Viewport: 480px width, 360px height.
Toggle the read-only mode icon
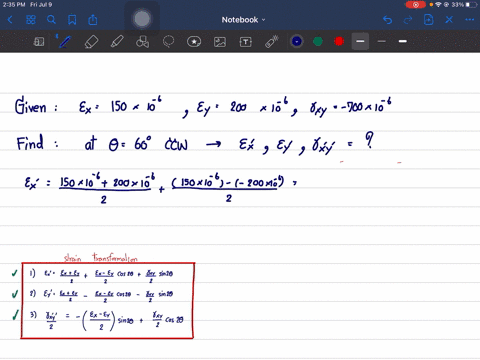[39, 42]
